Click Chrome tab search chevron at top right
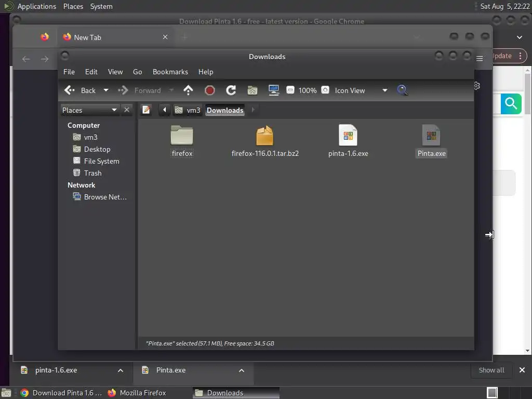 [520, 37]
